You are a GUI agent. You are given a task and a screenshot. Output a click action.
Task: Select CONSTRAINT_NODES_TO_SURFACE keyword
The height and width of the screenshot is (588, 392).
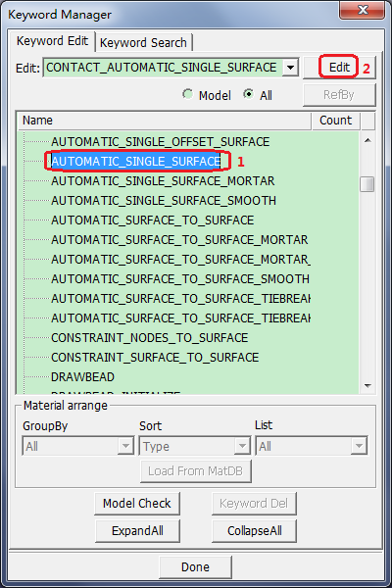pos(149,338)
